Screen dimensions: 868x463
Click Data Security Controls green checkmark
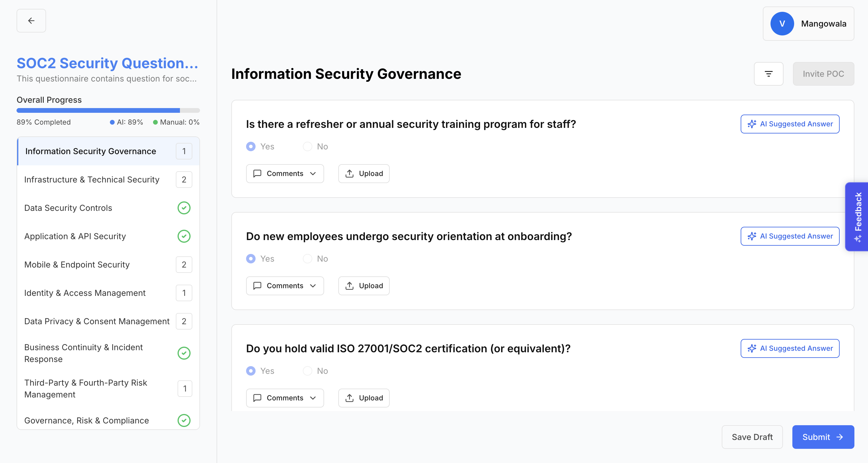click(x=184, y=208)
